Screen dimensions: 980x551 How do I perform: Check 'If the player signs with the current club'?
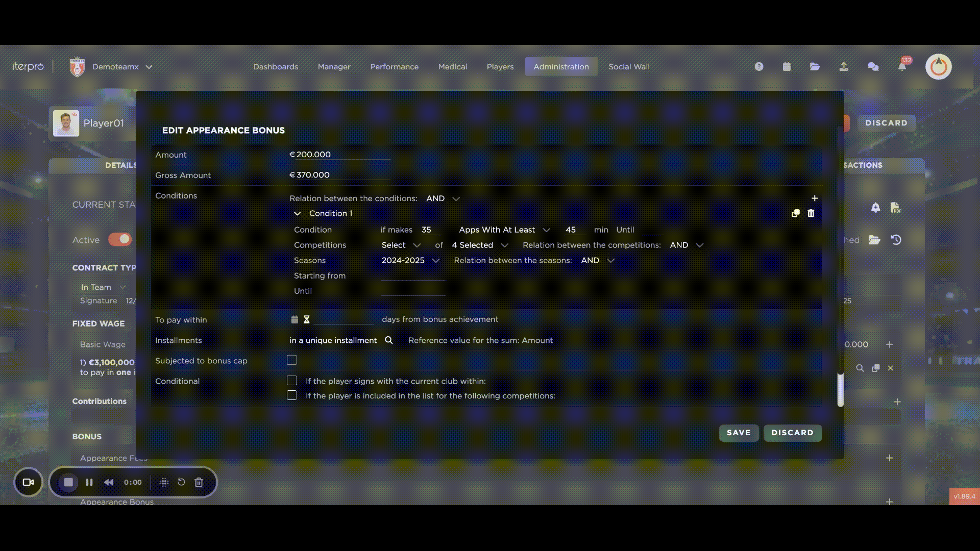pos(291,380)
